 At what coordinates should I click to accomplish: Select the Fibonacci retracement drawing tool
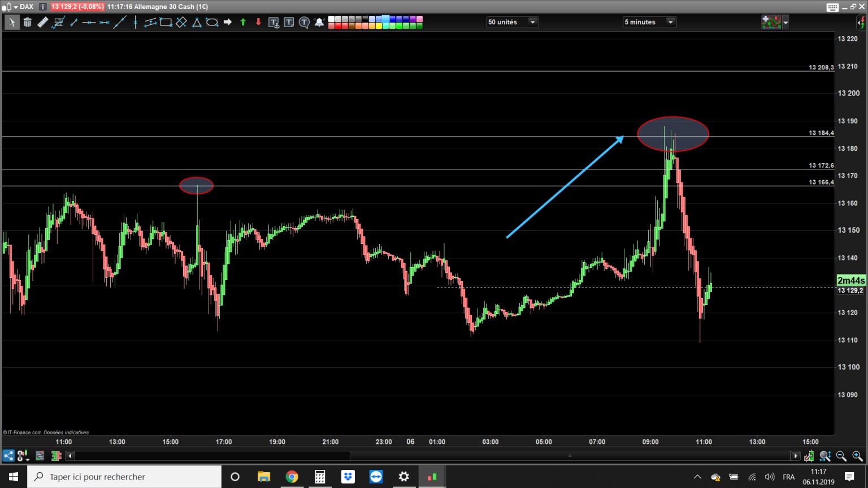point(58,22)
